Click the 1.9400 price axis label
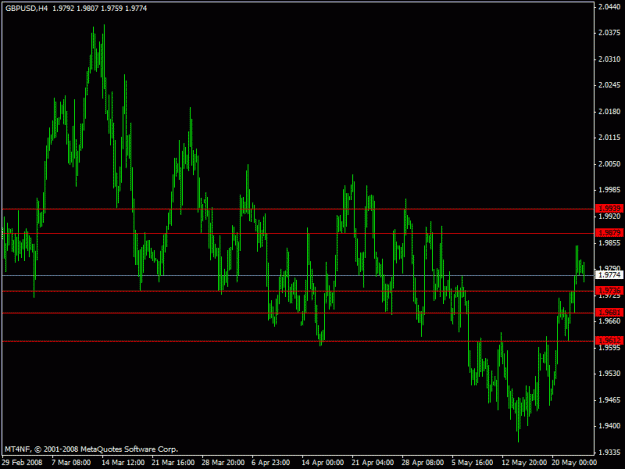This screenshot has height=469, width=625. [x=609, y=426]
